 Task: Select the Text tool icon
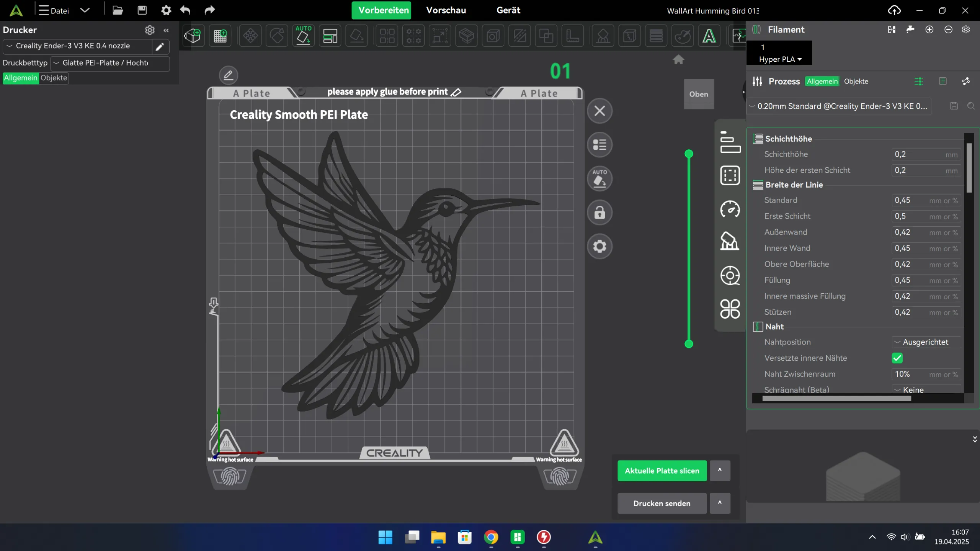(709, 36)
